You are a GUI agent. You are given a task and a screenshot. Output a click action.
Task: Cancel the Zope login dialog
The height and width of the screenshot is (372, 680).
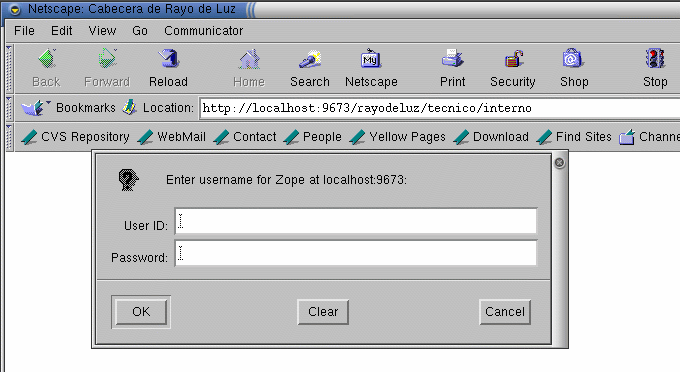(505, 312)
